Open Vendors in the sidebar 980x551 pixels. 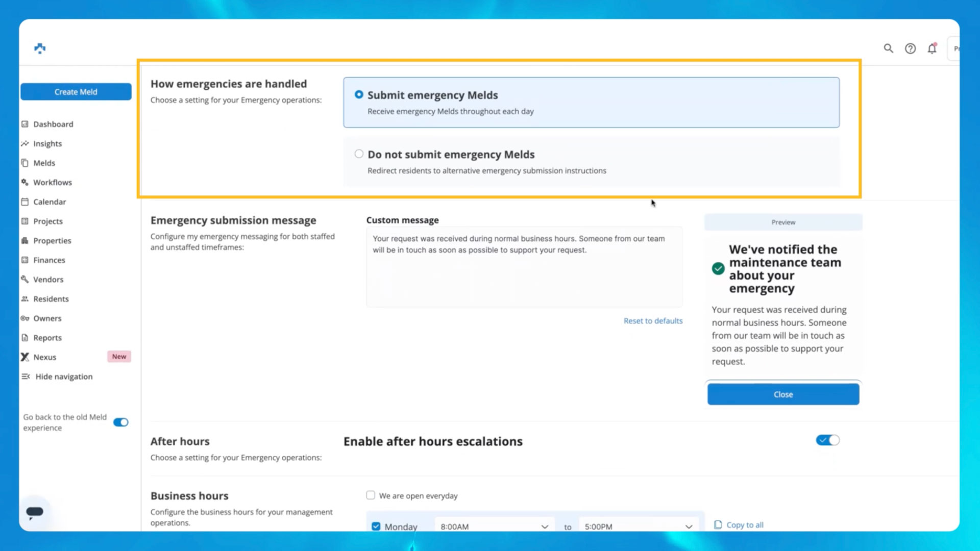48,279
